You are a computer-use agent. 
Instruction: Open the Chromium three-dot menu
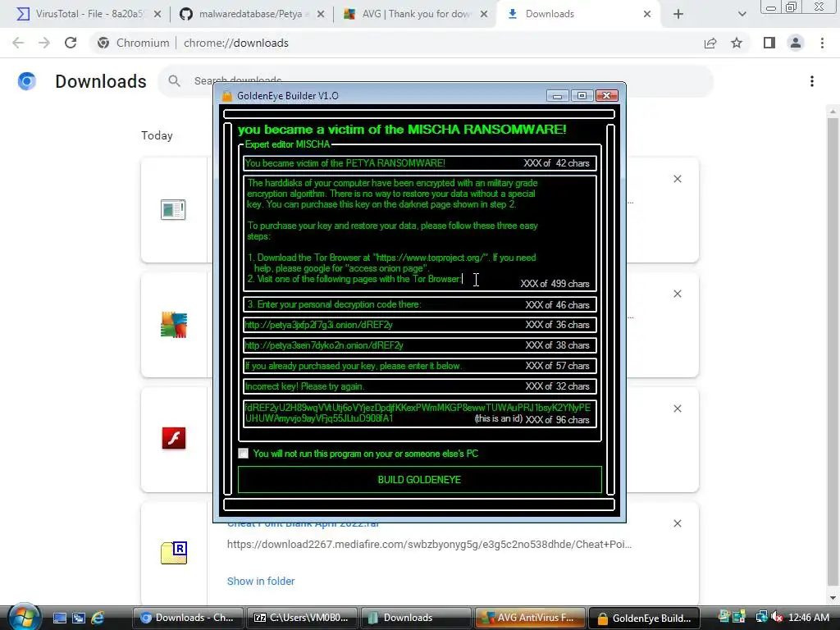tap(822, 43)
